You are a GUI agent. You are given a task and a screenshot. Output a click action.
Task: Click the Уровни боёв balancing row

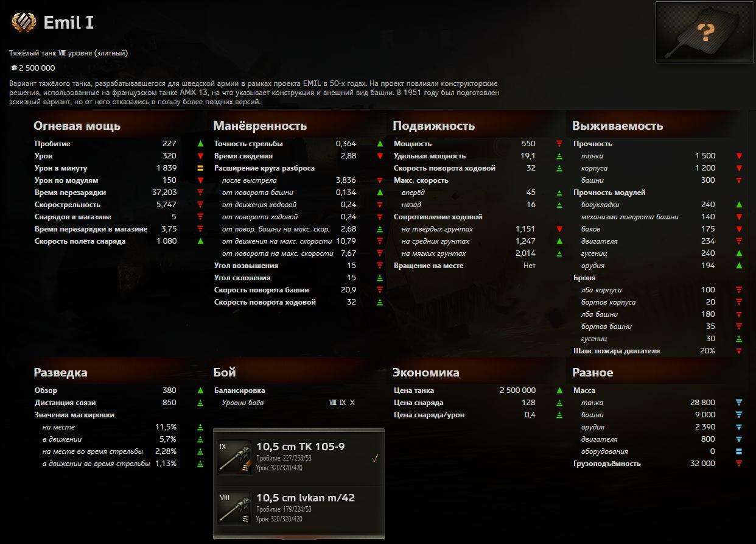pyautogui.click(x=242, y=403)
